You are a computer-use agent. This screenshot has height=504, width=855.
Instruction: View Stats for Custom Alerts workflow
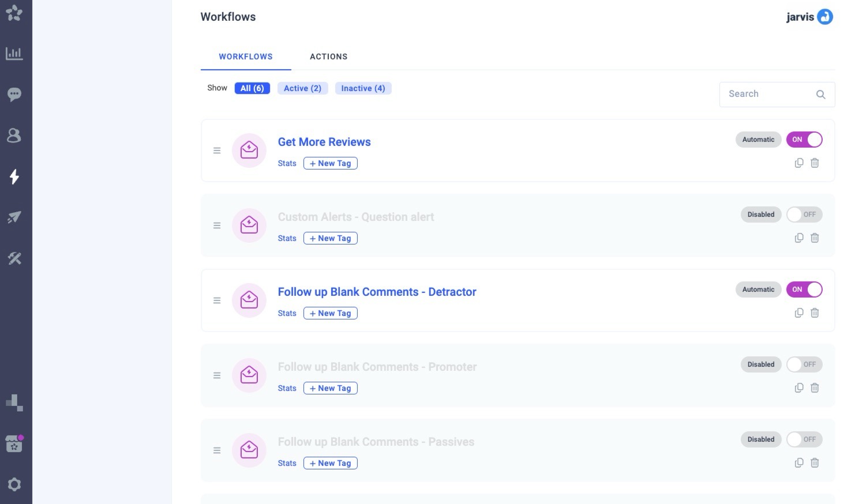pos(287,238)
